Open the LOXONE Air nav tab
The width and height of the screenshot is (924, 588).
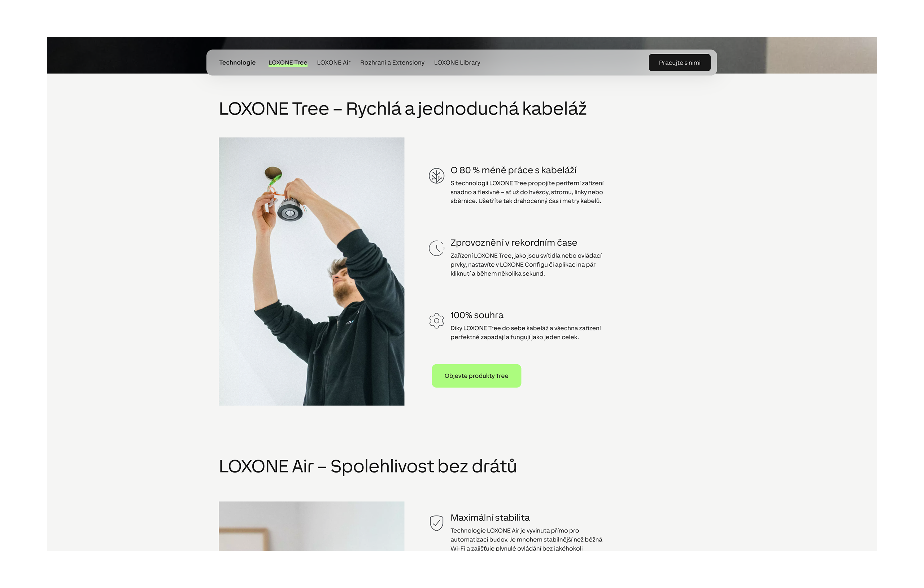[x=334, y=62]
